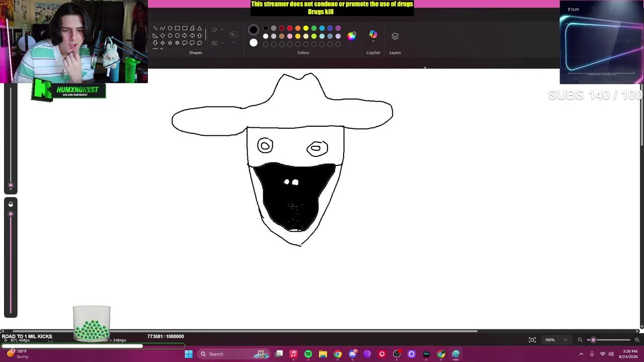Open the shape fill dropdown
Screen dimensions: 644x362
coord(217,43)
